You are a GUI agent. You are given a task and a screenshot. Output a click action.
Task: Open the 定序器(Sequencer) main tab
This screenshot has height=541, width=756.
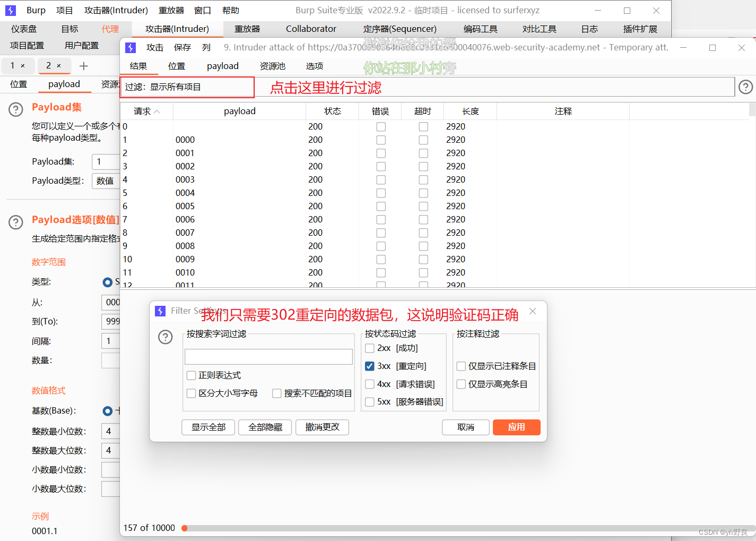click(x=400, y=29)
